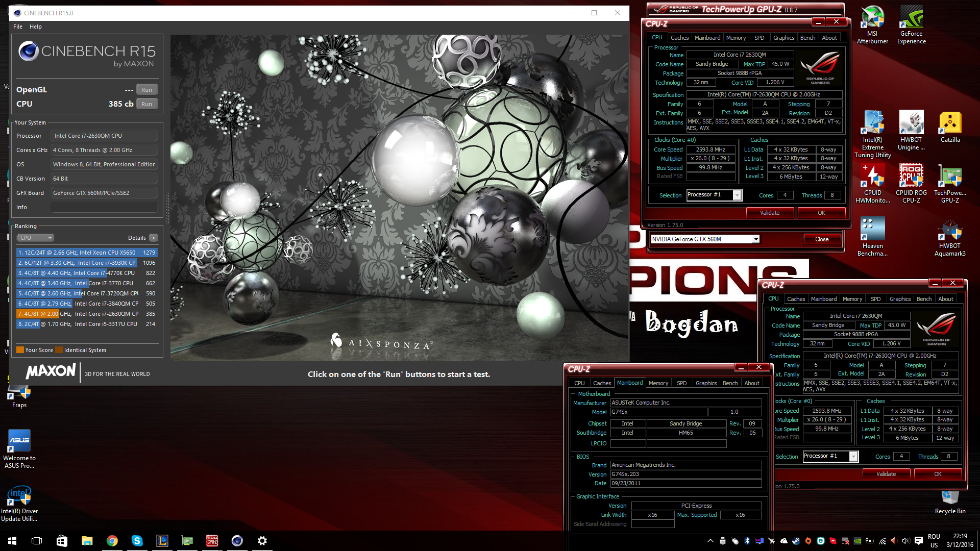Image resolution: width=980 pixels, height=551 pixels.
Task: Open Catzilla desktop icon
Action: coord(950,127)
